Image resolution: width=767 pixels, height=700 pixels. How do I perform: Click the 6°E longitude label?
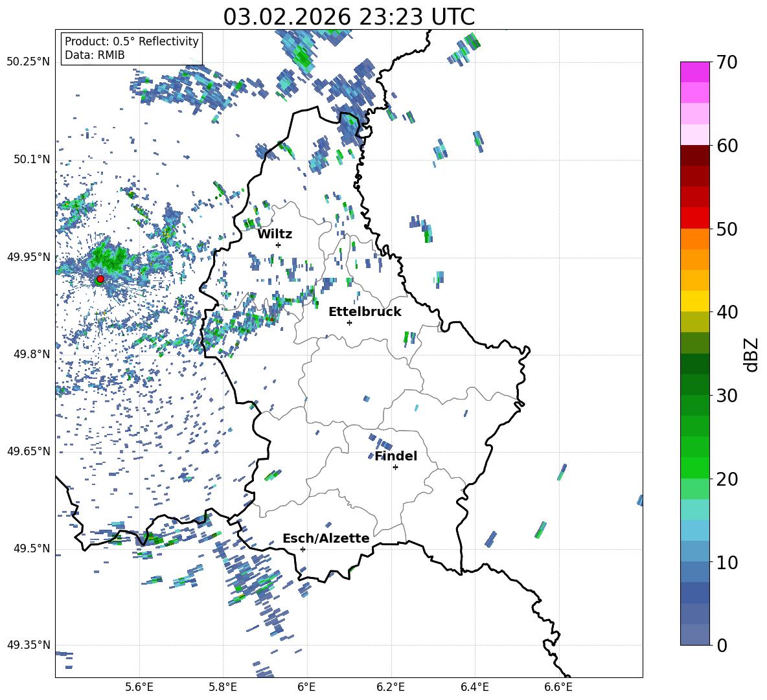[x=306, y=687]
